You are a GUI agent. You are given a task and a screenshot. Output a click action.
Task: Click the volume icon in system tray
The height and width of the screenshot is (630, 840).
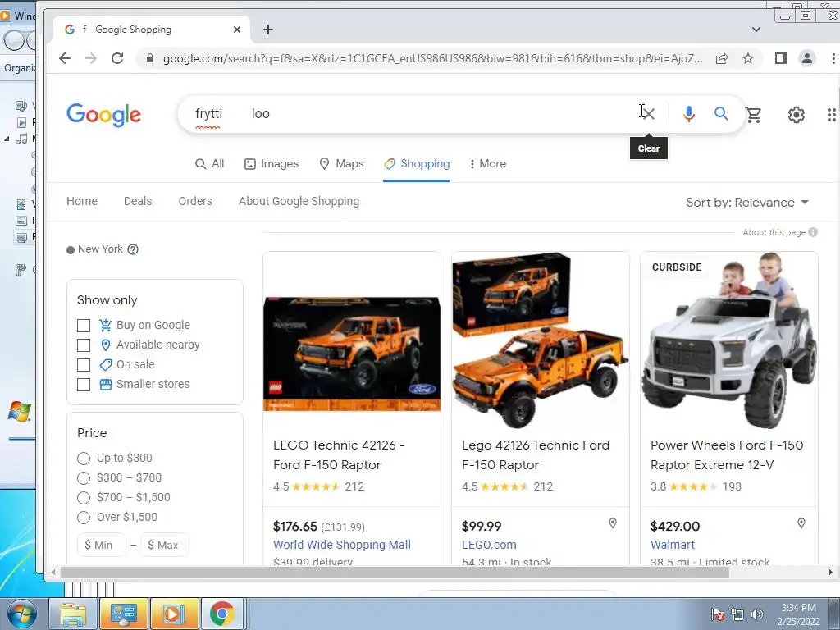pos(756,614)
